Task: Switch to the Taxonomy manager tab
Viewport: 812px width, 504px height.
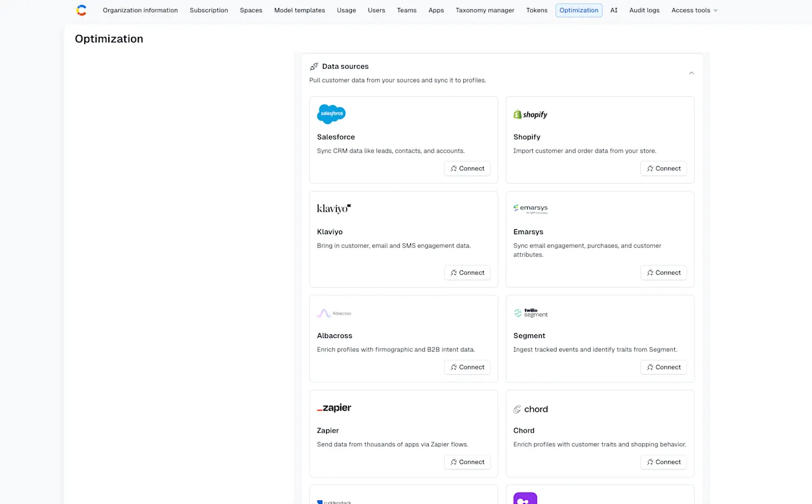Action: pos(485,10)
